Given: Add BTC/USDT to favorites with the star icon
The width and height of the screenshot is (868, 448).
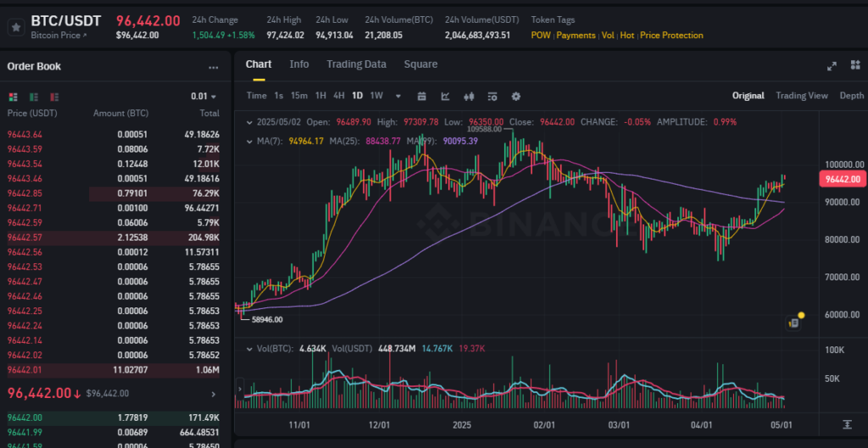Looking at the screenshot, I should pos(16,26).
